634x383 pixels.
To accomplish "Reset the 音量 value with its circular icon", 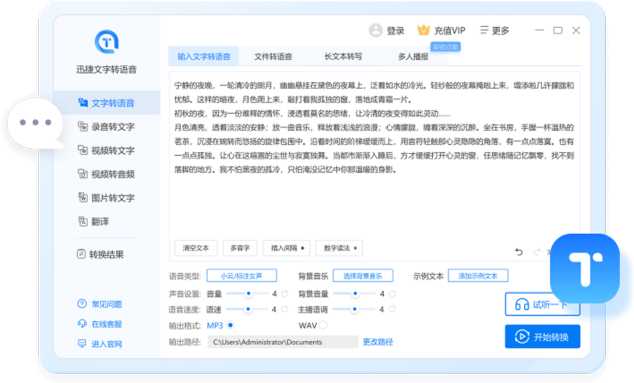I will [285, 294].
